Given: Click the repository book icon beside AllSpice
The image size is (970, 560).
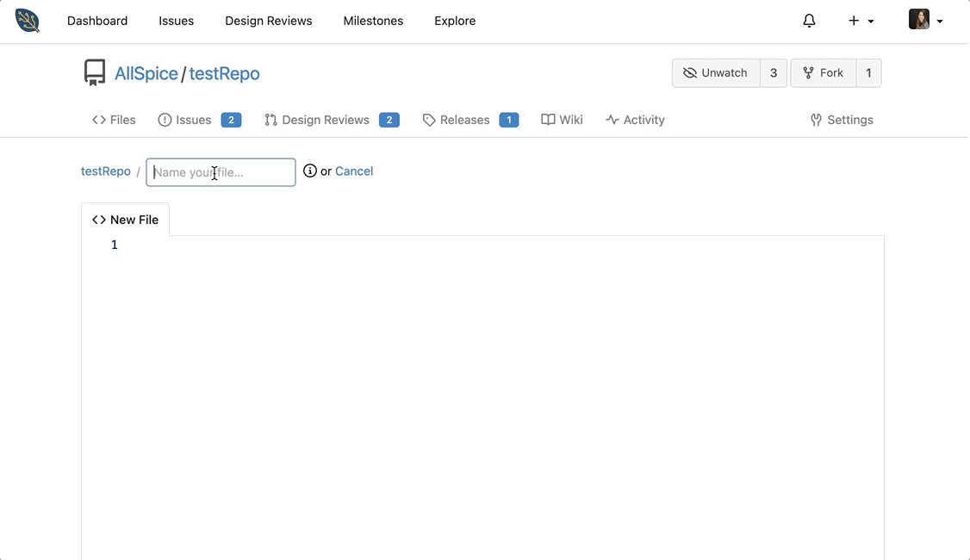Looking at the screenshot, I should point(94,72).
